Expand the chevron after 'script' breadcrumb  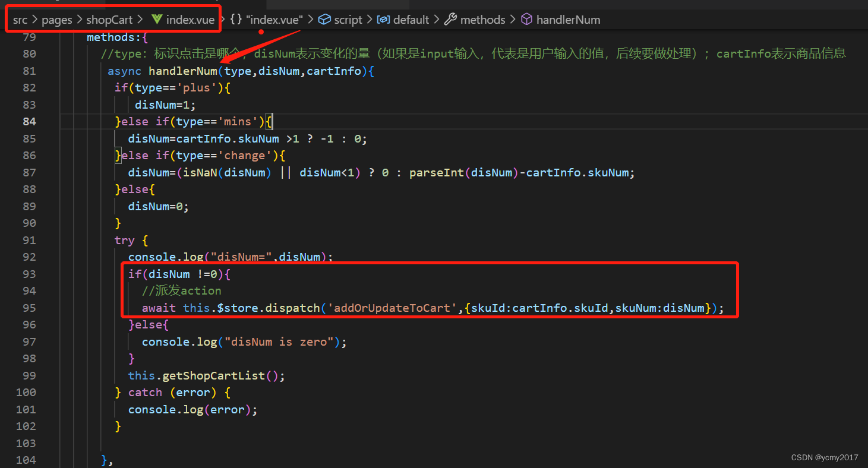(370, 20)
